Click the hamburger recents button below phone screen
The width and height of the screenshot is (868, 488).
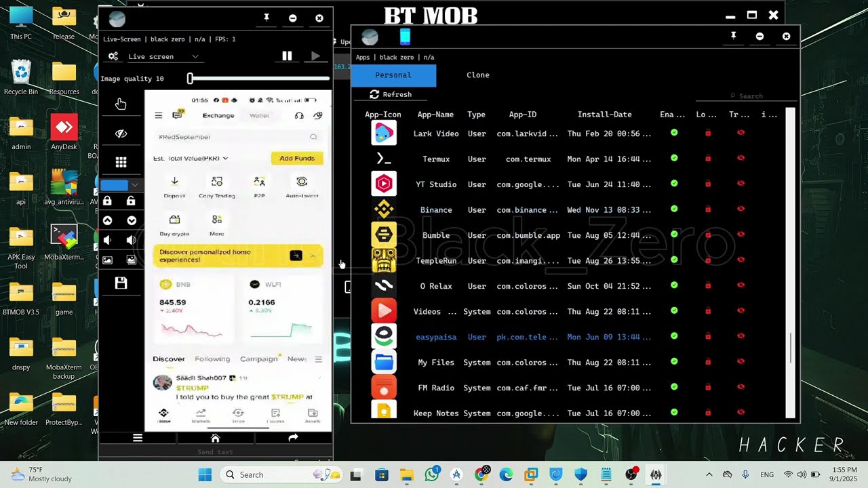click(138, 438)
